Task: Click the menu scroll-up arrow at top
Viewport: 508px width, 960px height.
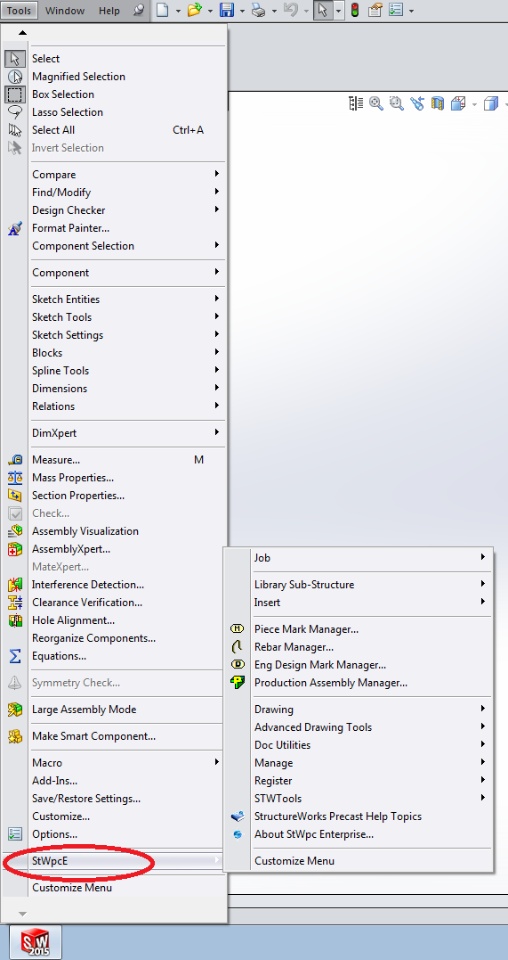Action: click(22, 32)
